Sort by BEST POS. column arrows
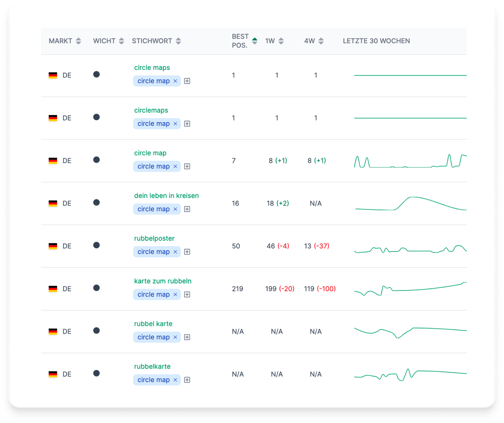504x423 pixels. (255, 41)
